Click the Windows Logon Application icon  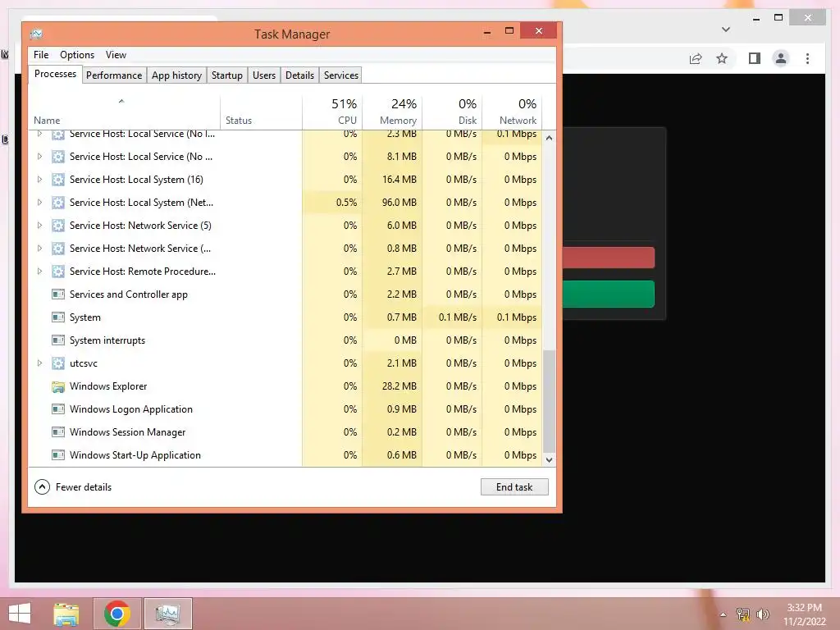point(58,409)
